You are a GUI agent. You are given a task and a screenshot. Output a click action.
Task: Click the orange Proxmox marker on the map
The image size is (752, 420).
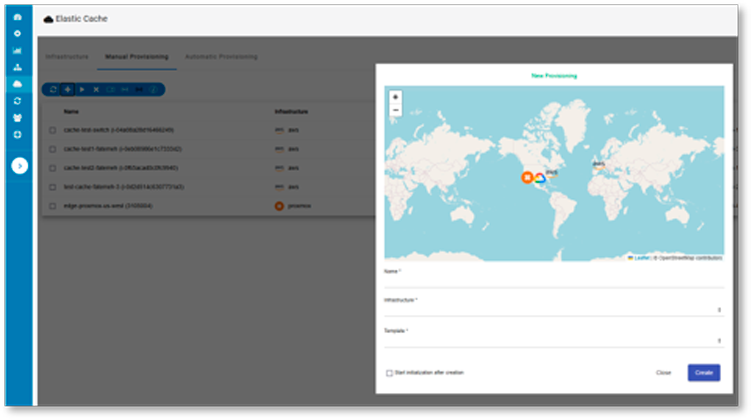point(527,177)
